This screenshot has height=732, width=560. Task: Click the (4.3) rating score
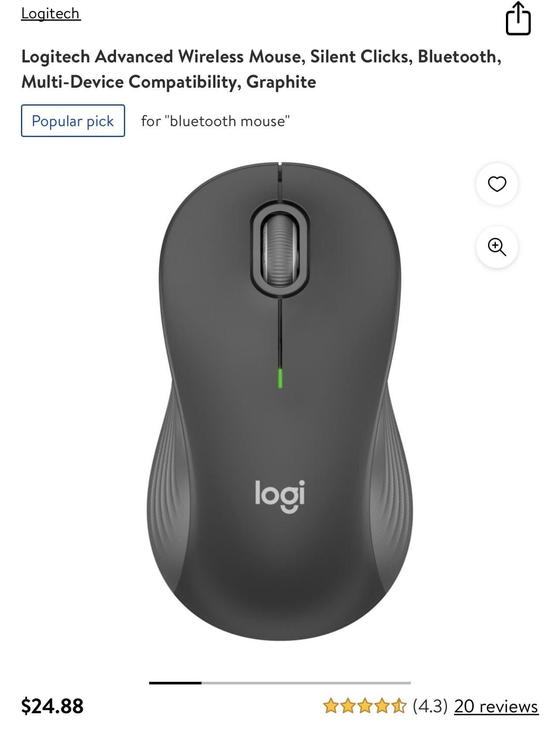click(x=430, y=706)
